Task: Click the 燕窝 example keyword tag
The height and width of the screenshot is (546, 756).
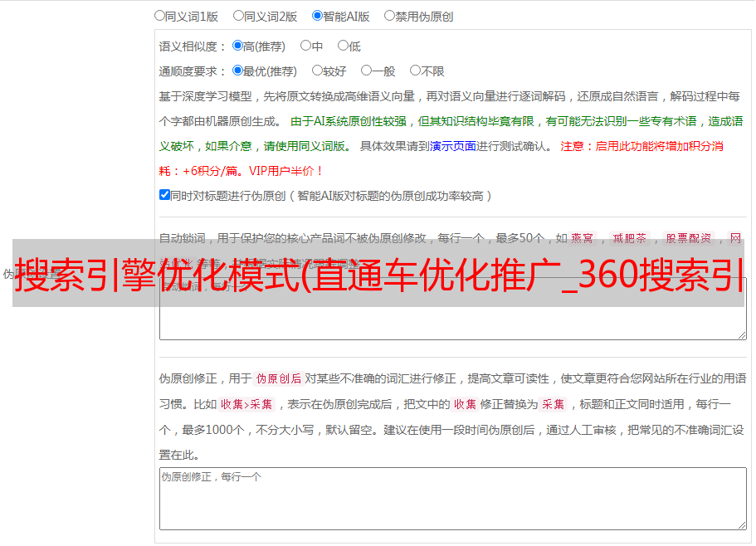Action: (583, 238)
